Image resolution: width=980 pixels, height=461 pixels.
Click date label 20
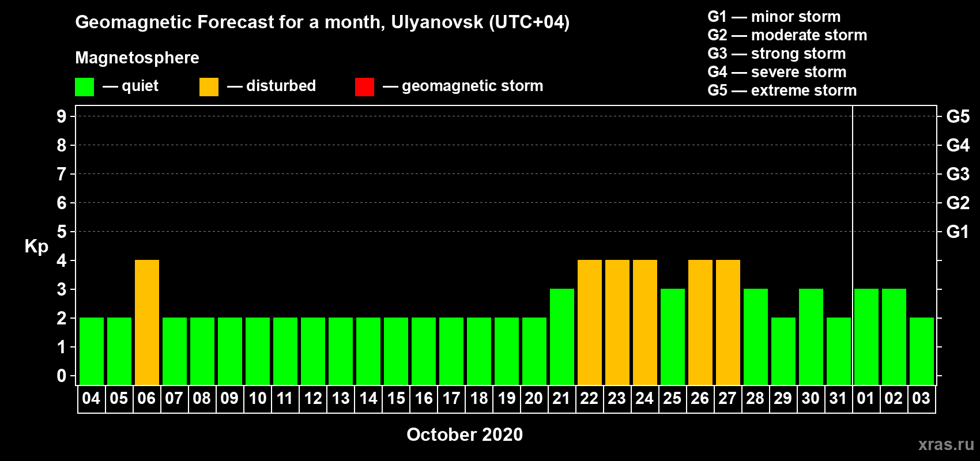pos(534,398)
